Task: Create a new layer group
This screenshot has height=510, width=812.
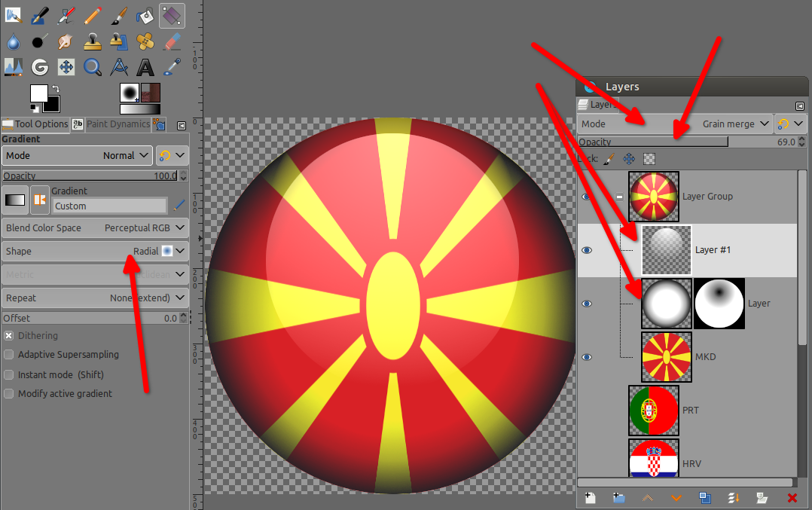Action: pos(618,498)
